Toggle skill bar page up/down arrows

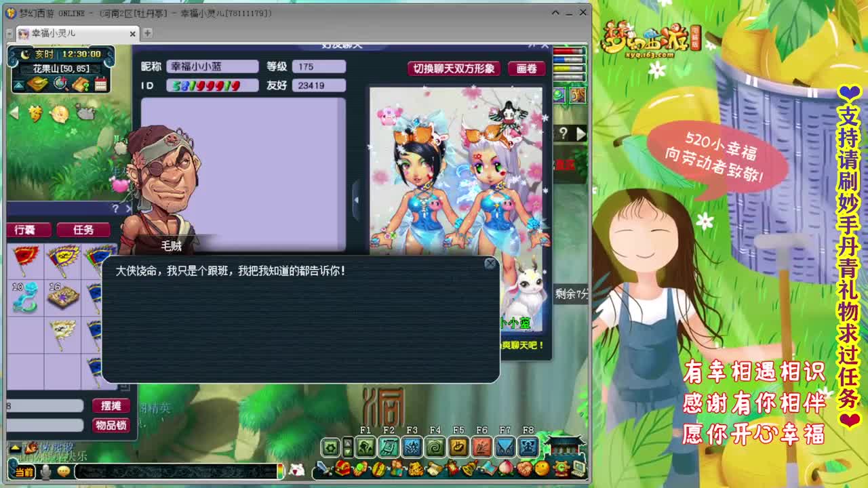tap(348, 447)
